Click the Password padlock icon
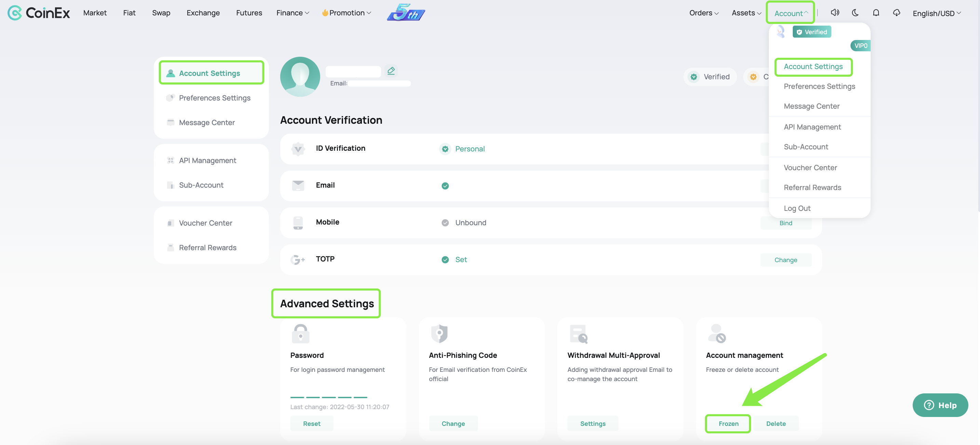Viewport: 980px width, 445px height. (x=300, y=334)
